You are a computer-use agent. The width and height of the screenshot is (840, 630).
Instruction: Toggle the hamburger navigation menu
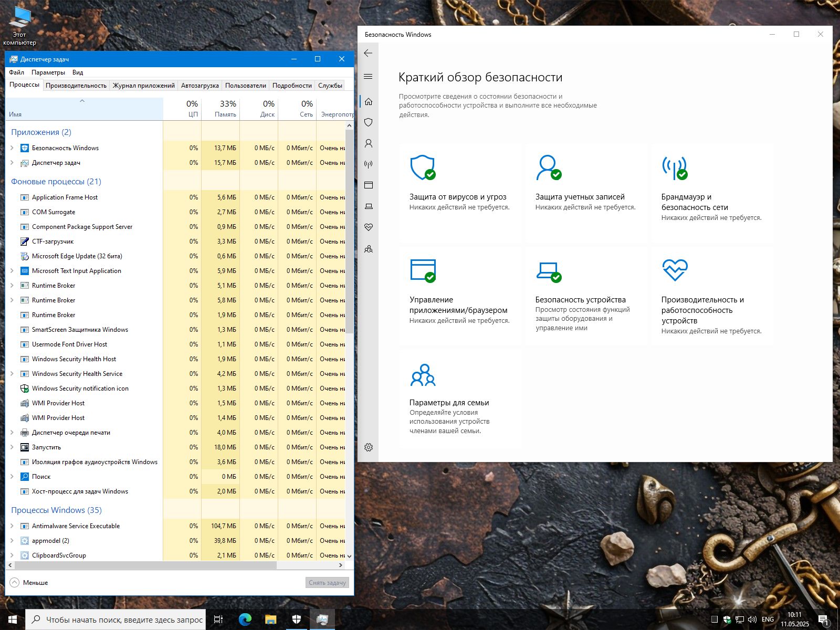coord(368,77)
